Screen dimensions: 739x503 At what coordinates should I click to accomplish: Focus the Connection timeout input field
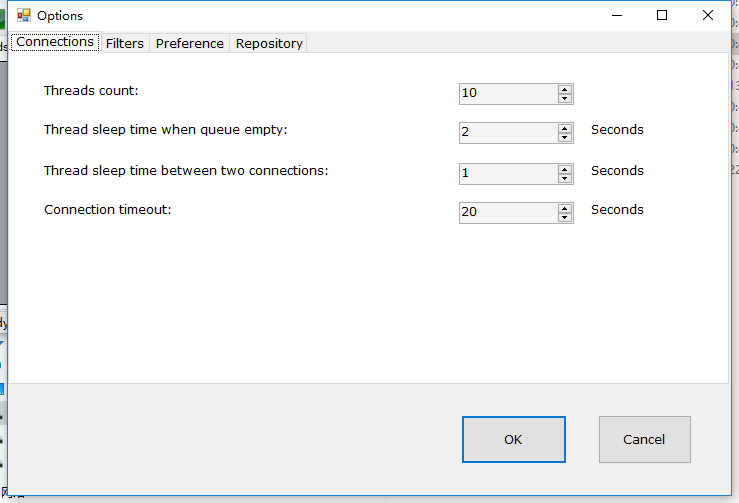click(509, 213)
